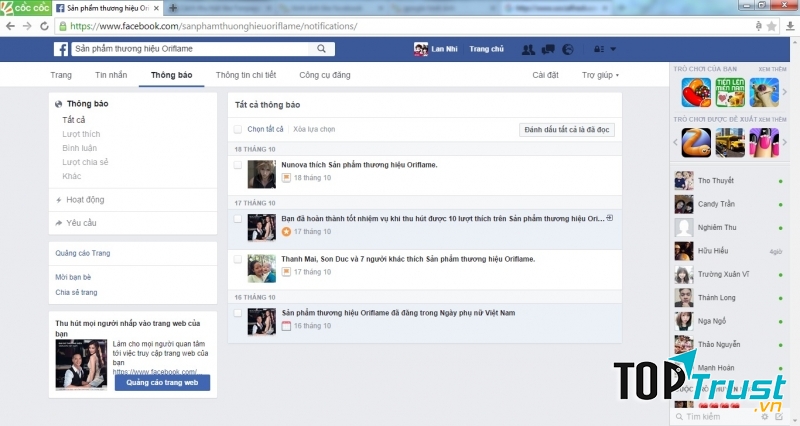The width and height of the screenshot is (800, 426).
Task: Click Xóa lựa chọn link
Action: tap(314, 129)
